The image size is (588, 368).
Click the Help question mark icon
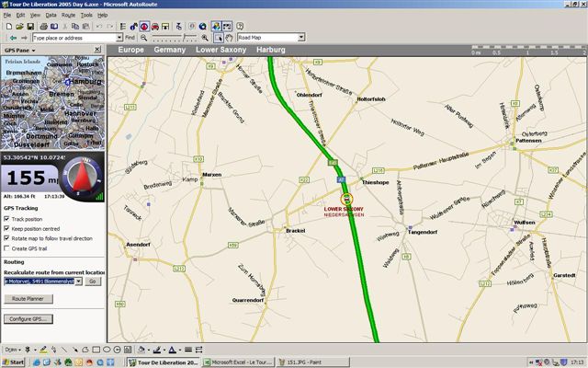point(240,27)
